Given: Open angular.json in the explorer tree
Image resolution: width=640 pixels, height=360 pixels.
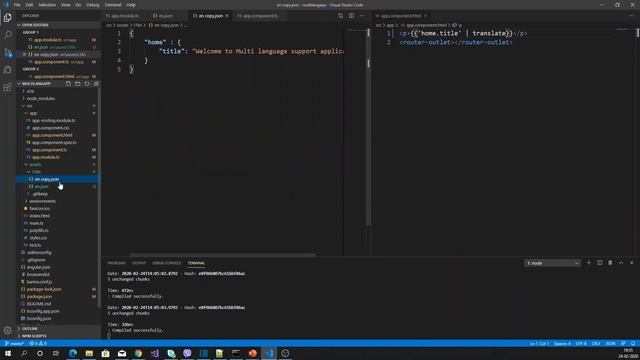Looking at the screenshot, I should [x=38, y=267].
